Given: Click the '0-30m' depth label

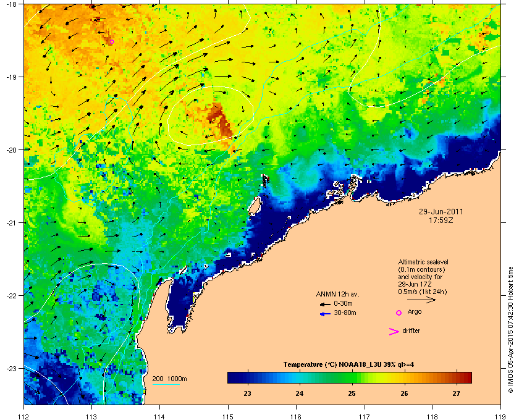Looking at the screenshot, I should 343,303.
